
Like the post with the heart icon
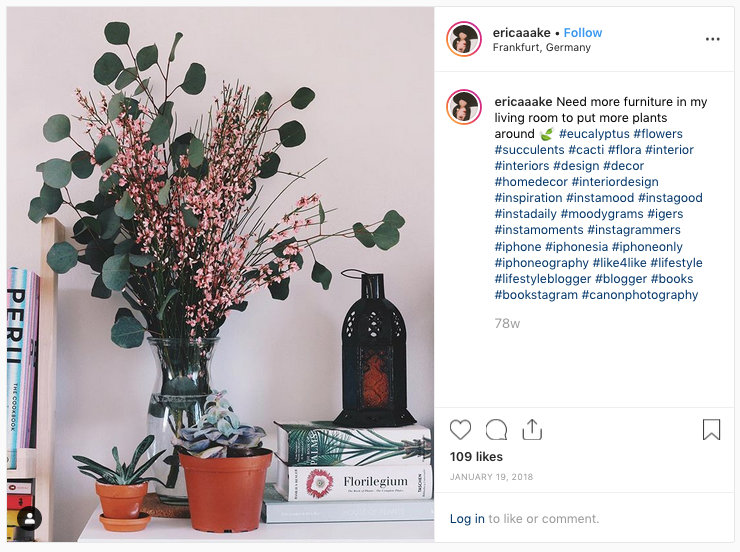click(460, 430)
